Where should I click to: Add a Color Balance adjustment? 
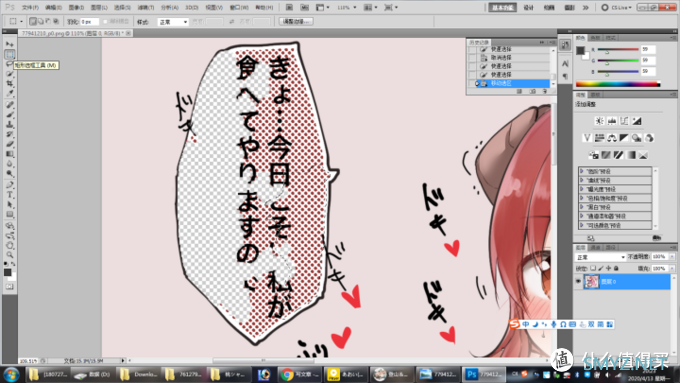(x=612, y=138)
